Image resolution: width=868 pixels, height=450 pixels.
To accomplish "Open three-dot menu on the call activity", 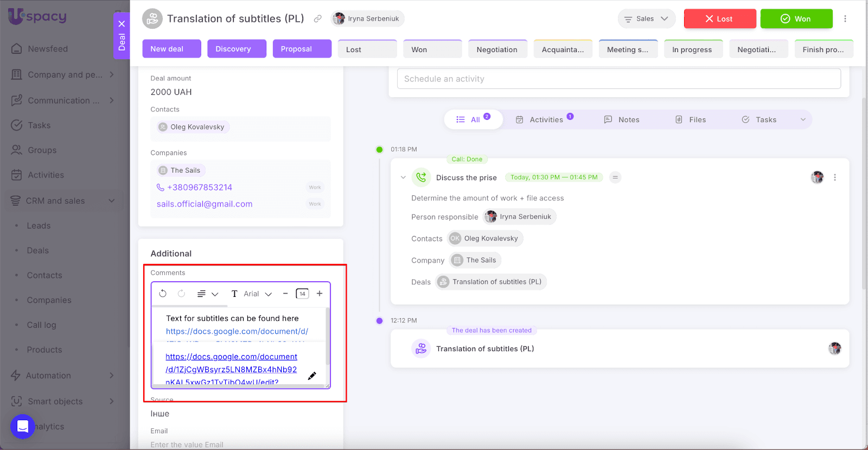I will [x=834, y=178].
